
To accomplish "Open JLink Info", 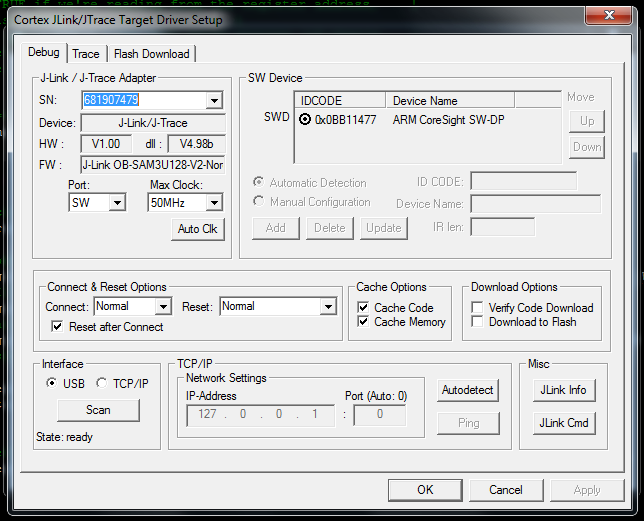I will 563,390.
